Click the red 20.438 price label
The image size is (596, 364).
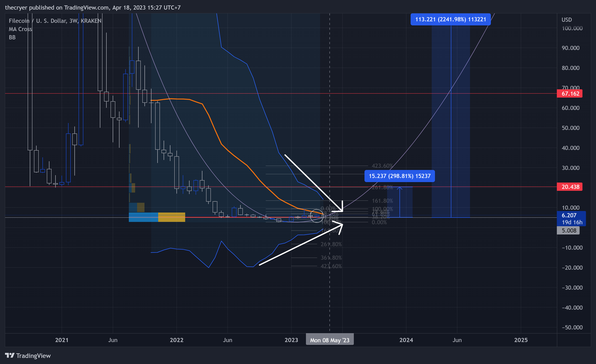click(569, 187)
